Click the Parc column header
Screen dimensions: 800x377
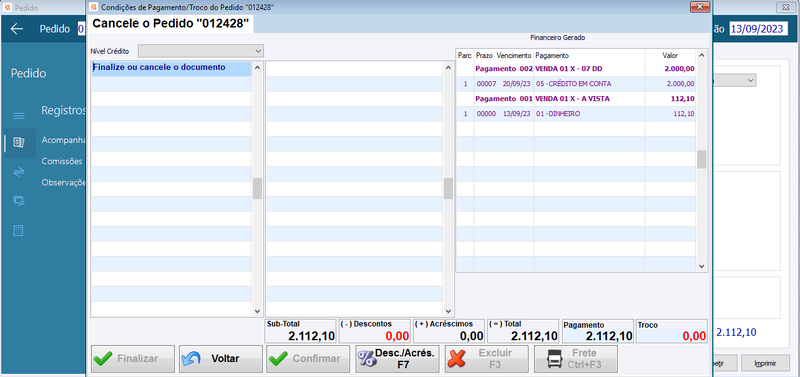click(464, 55)
